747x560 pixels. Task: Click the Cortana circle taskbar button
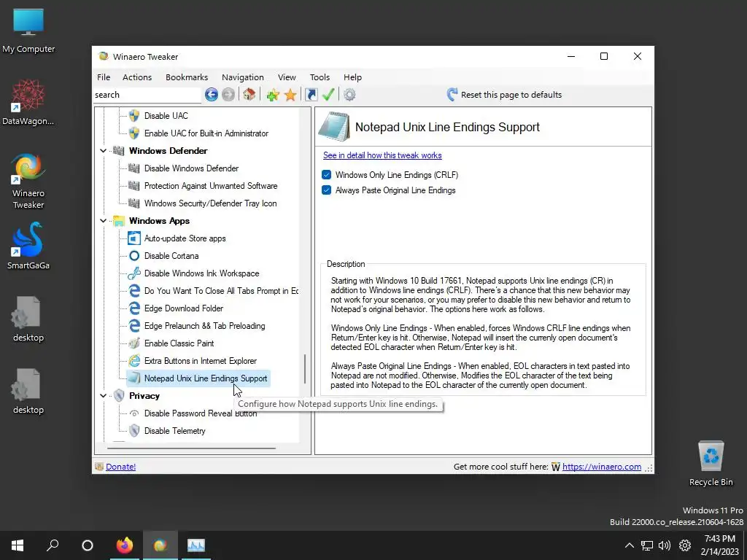[x=88, y=545]
